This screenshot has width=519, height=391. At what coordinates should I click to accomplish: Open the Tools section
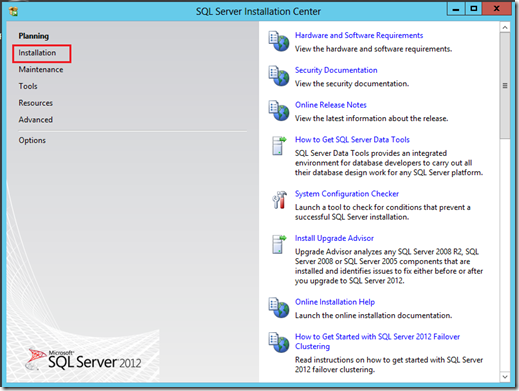[x=28, y=86]
